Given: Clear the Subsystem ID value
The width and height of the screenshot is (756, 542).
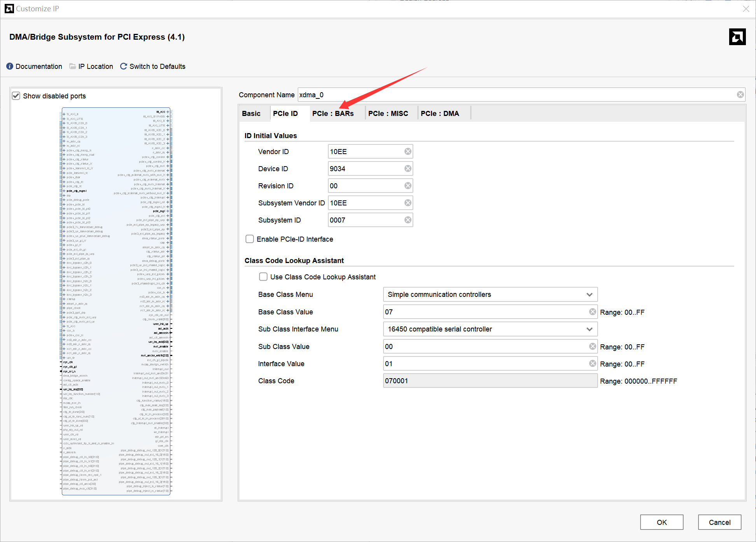Looking at the screenshot, I should click(408, 220).
